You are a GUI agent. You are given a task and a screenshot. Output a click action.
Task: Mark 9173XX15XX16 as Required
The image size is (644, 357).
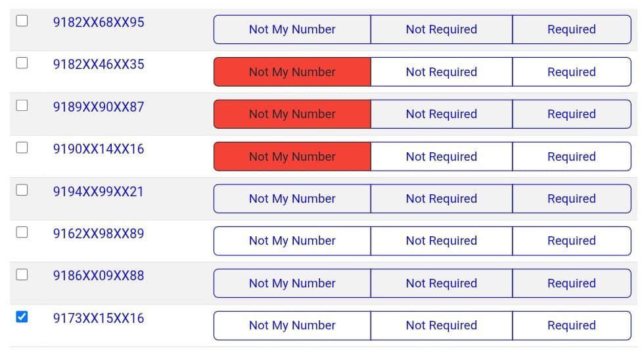coord(571,325)
